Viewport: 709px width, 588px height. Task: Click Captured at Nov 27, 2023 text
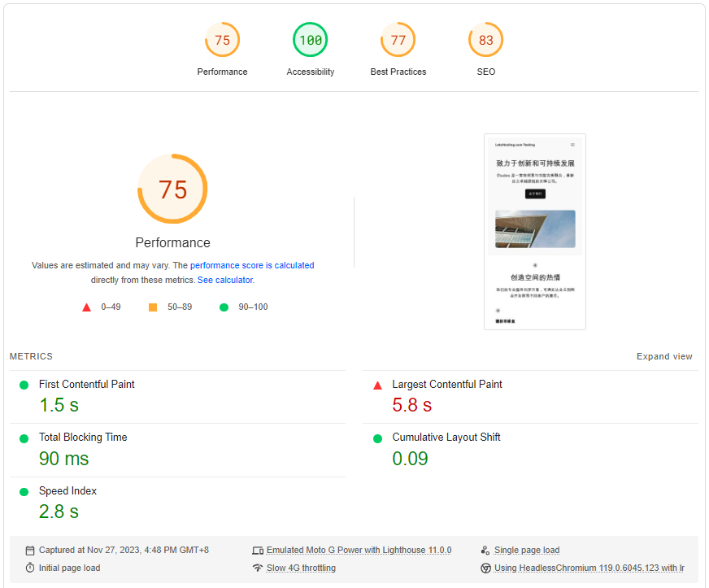click(124, 550)
